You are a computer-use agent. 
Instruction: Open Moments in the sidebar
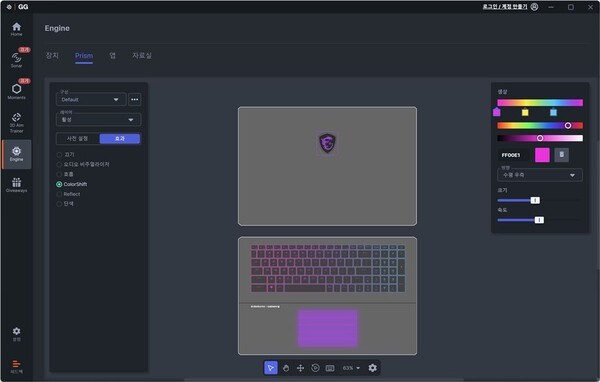point(16,91)
